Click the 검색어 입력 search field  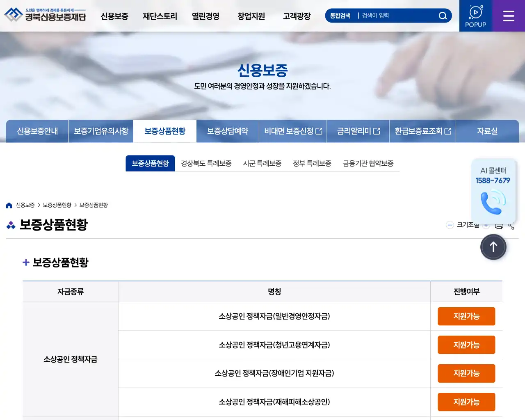pos(396,16)
